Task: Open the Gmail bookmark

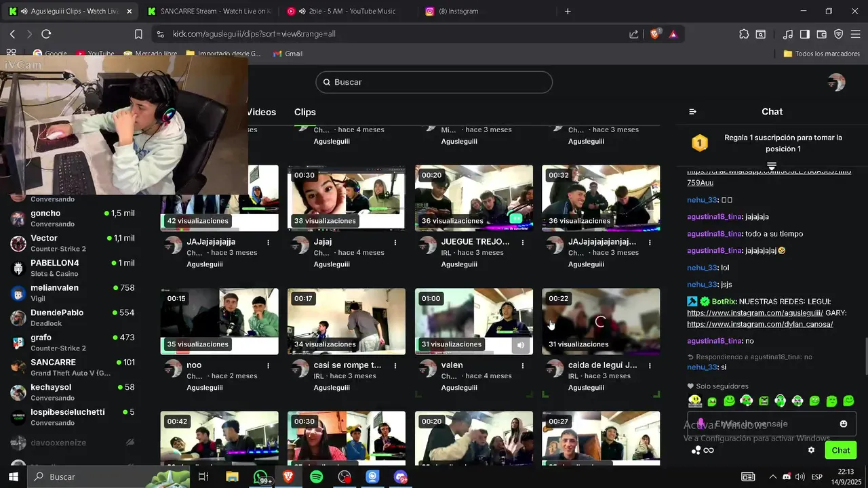Action: pyautogui.click(x=288, y=54)
